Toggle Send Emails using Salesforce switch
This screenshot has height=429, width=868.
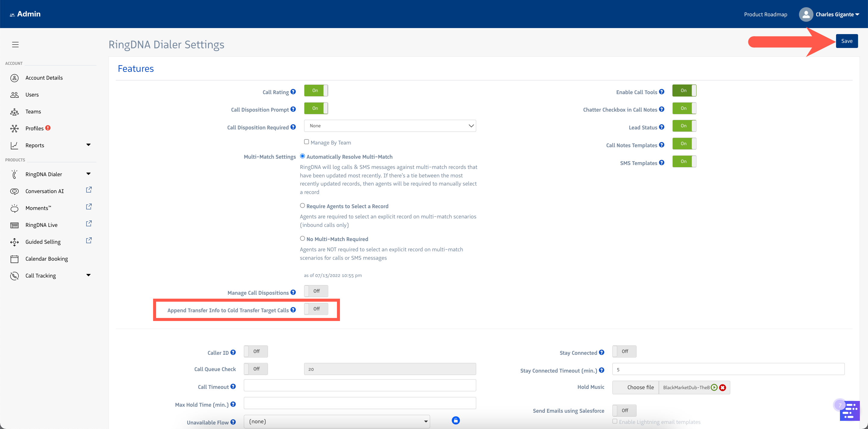tap(624, 411)
